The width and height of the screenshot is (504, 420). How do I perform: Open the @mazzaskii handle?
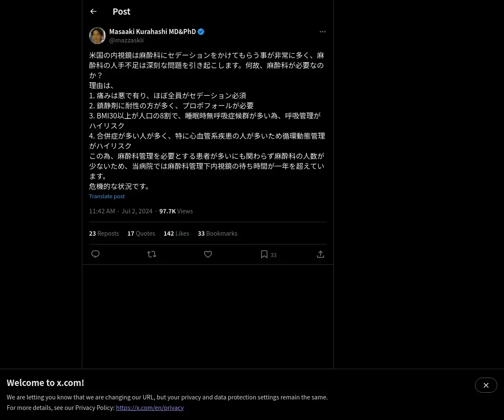tap(126, 40)
